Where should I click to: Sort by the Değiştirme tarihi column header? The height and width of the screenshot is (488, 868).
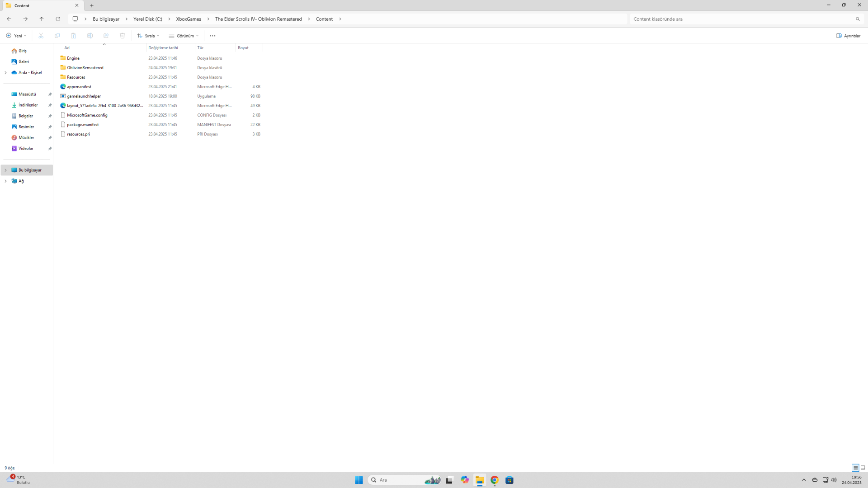click(163, 48)
